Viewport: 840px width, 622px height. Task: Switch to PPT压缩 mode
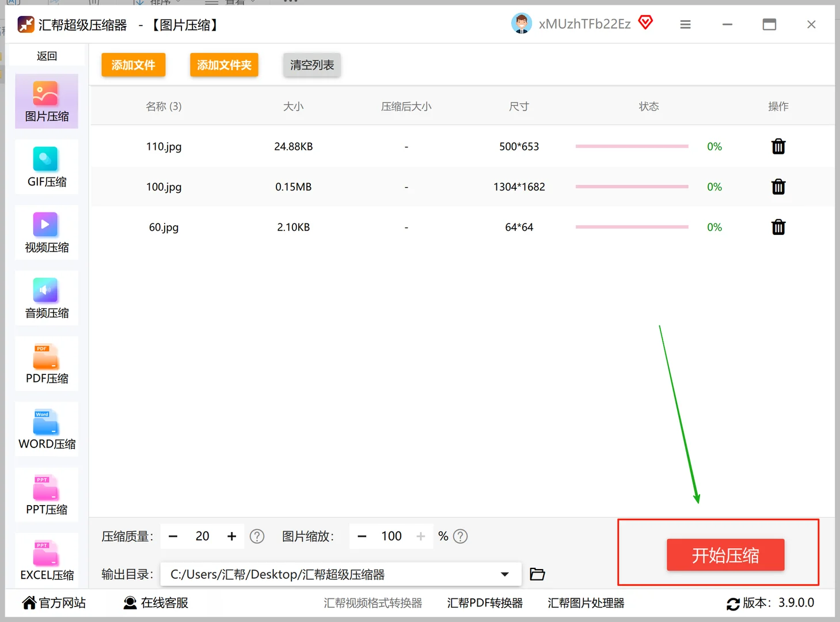point(46,494)
